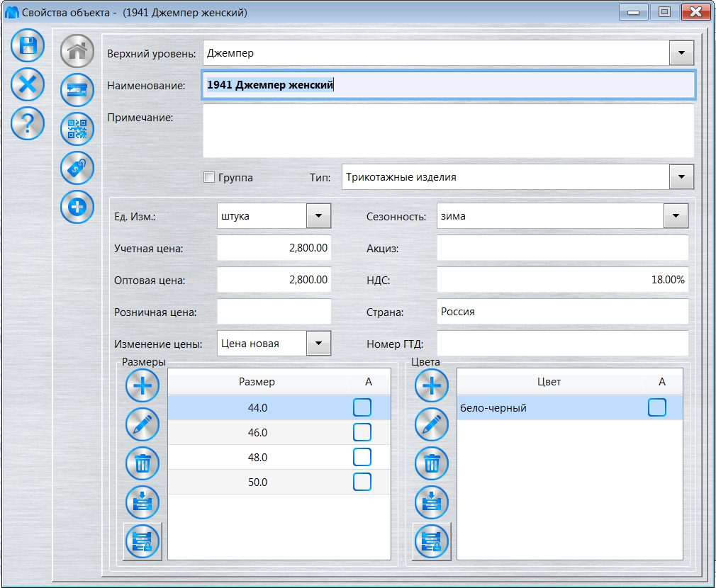Viewport: 716px width, 588px height.
Task: Click the save floppy disk icon
Action: 28,47
